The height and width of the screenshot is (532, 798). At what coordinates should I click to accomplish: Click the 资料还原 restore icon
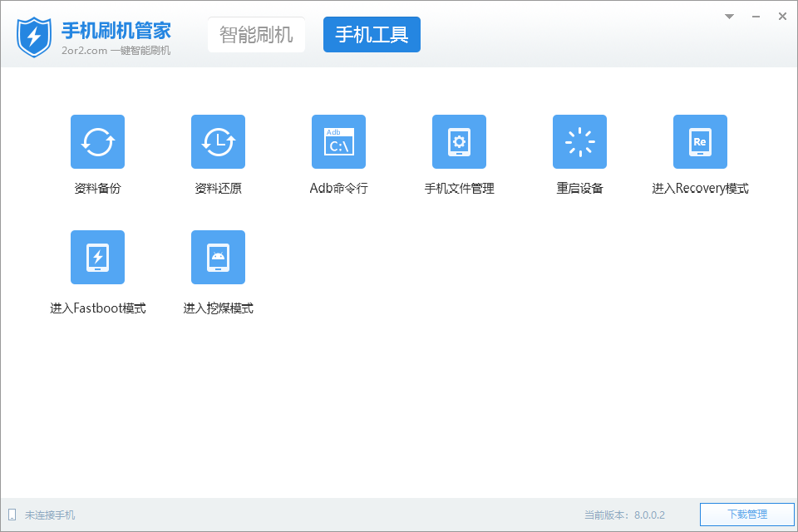[218, 142]
